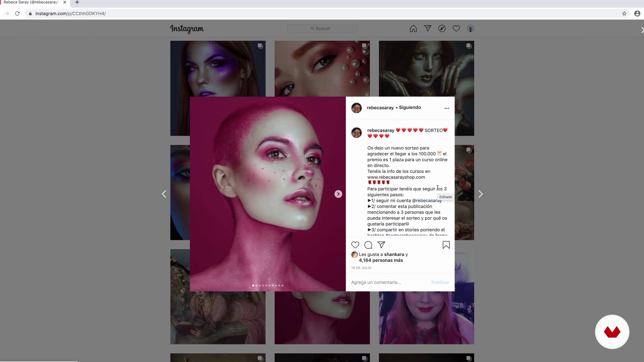Click the 16 DE JULIO date
Screen dimensions: 644x362
361,268
